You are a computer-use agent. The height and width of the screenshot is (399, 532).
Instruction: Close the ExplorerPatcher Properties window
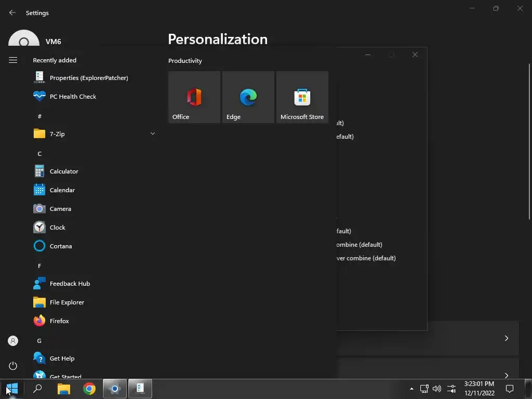[x=415, y=55]
